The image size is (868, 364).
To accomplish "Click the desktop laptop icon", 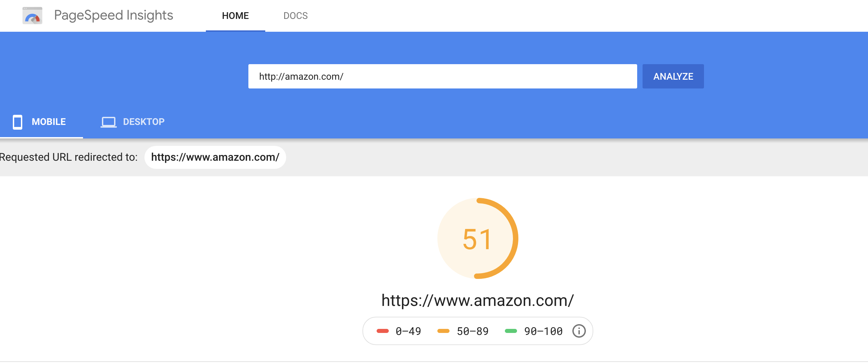I will (x=108, y=122).
